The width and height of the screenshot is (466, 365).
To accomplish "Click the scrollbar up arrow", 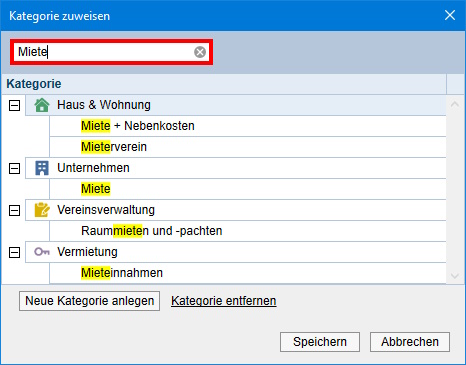I will [455, 104].
